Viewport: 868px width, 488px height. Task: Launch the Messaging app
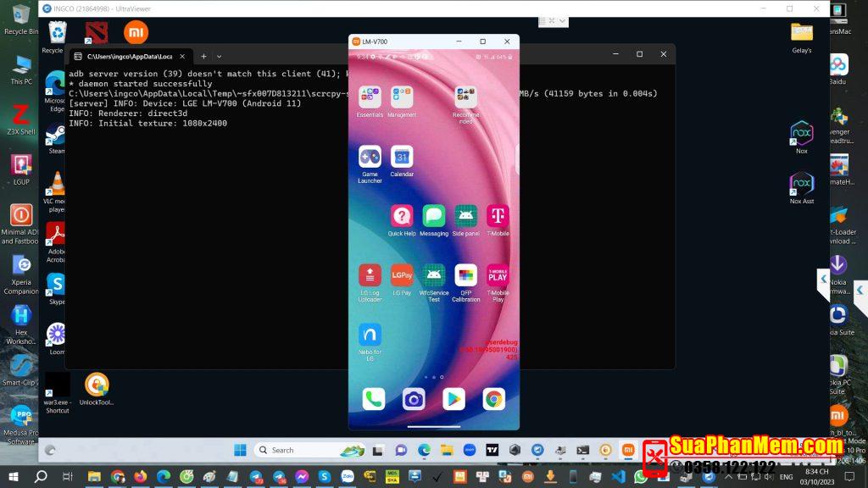pos(434,216)
